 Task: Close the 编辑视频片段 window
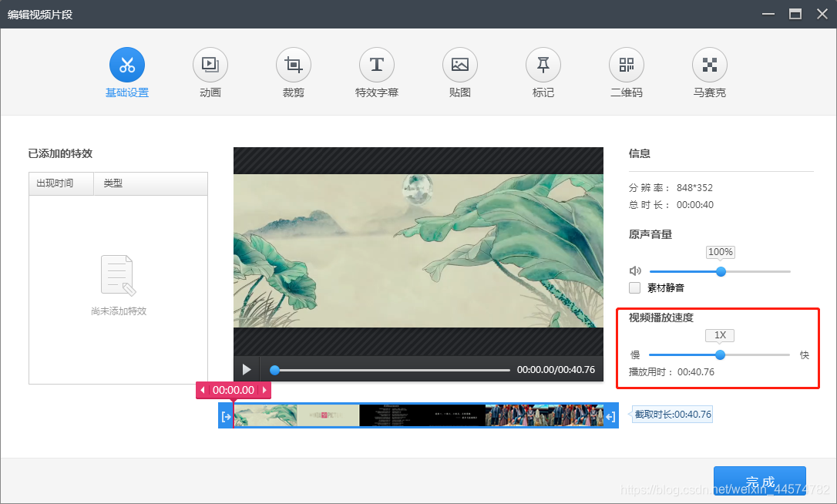(x=822, y=15)
